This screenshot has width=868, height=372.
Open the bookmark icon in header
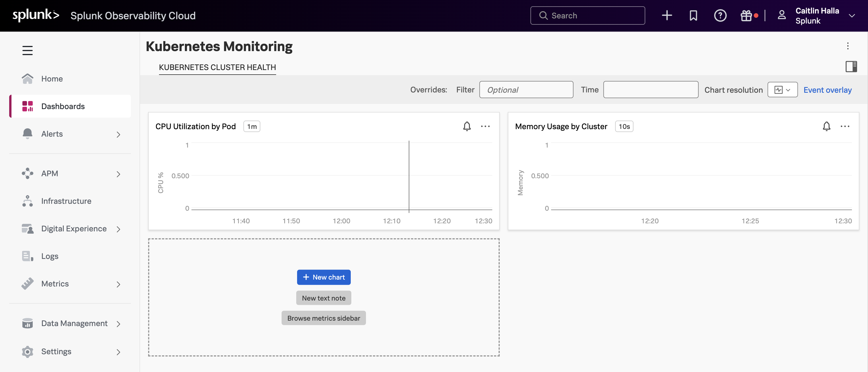pyautogui.click(x=693, y=15)
